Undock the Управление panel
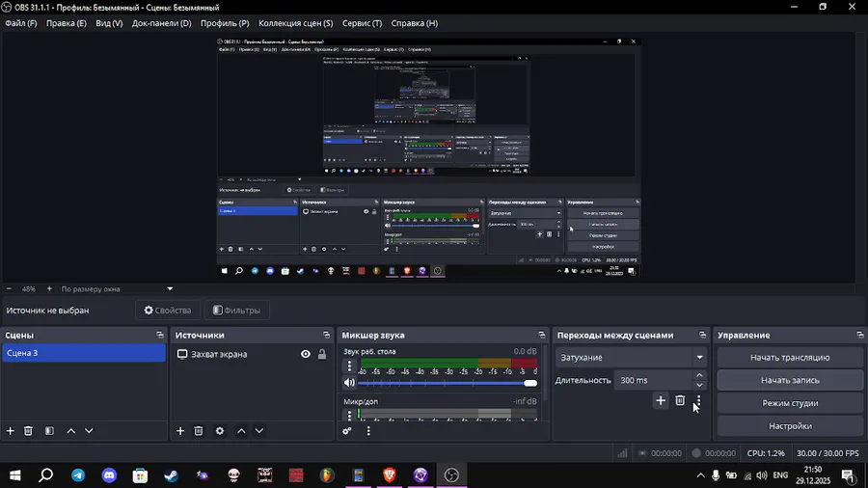 click(859, 336)
